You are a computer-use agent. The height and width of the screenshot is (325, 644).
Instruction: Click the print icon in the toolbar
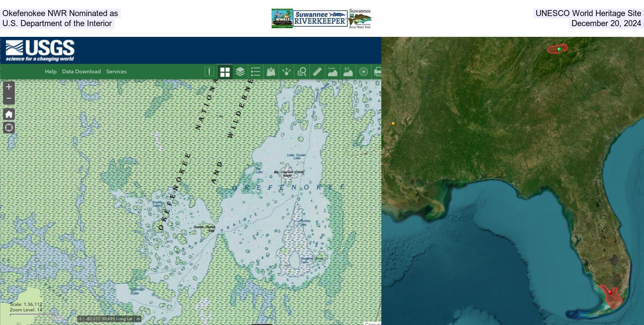pos(377,72)
